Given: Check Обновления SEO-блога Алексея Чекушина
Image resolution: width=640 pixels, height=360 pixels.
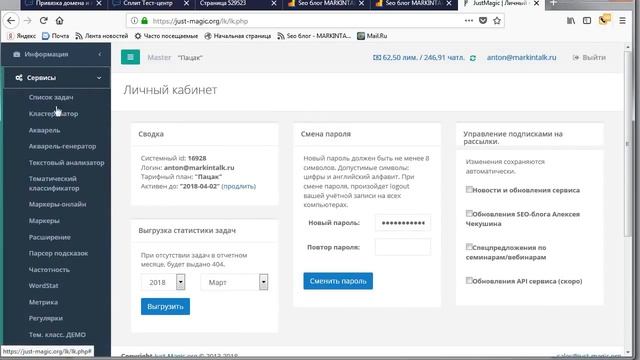Looking at the screenshot, I should click(469, 213).
